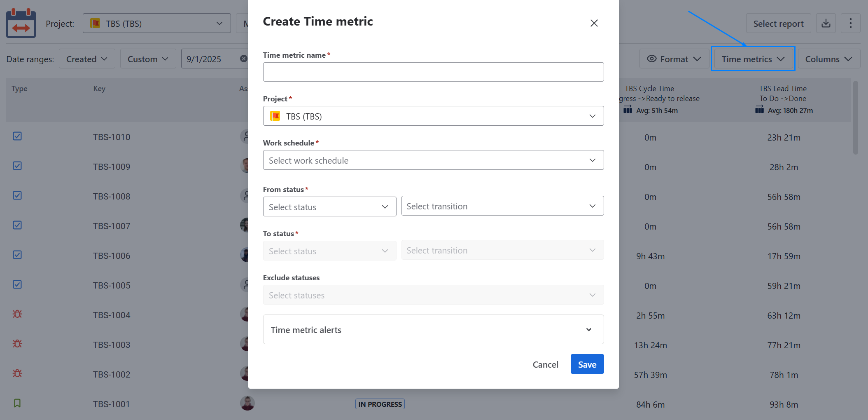Click the bug icon for TBS-1002

point(17,373)
